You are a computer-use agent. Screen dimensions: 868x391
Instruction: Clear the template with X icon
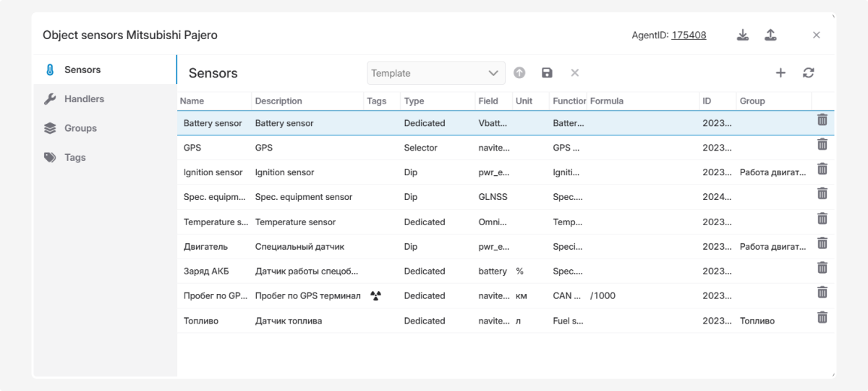click(x=575, y=72)
